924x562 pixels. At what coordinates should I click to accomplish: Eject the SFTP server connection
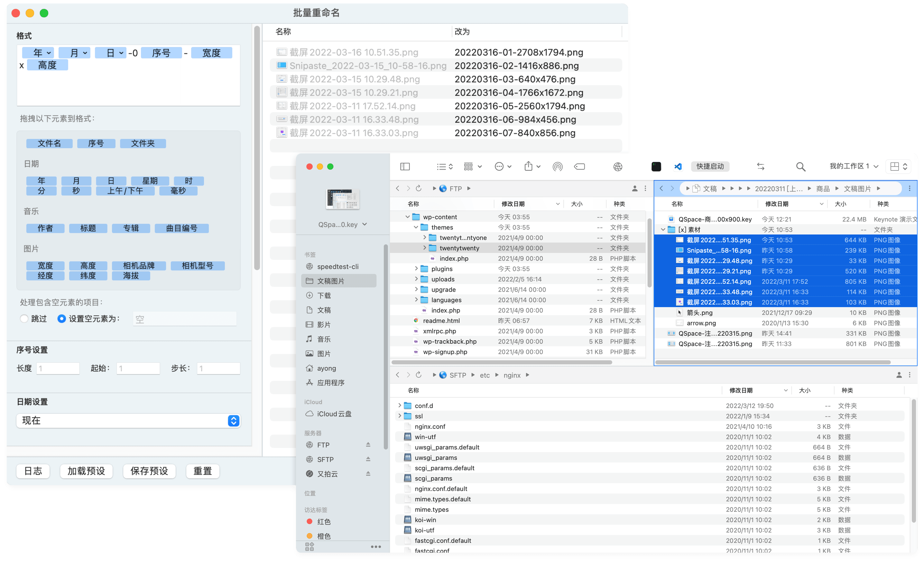click(369, 459)
